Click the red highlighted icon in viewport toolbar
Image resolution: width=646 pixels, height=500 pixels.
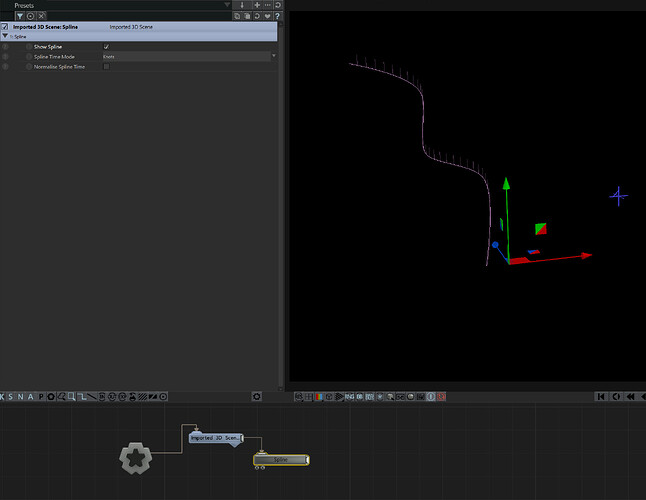[441, 397]
